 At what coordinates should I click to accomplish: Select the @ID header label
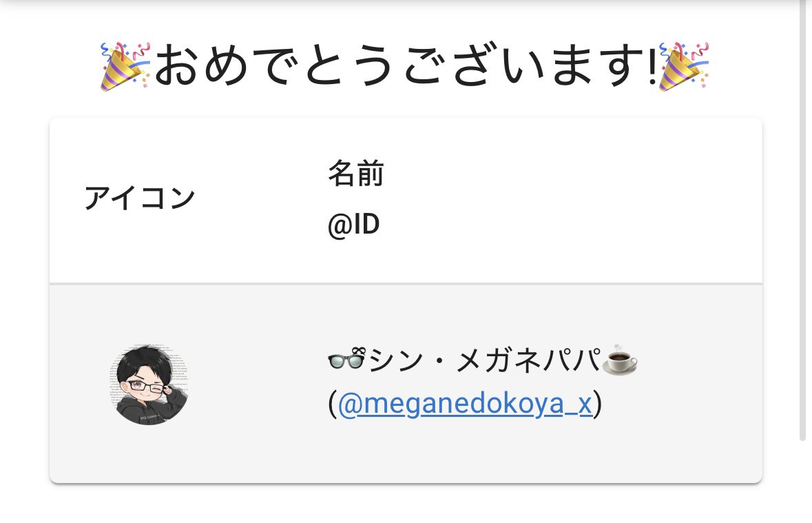tap(354, 225)
